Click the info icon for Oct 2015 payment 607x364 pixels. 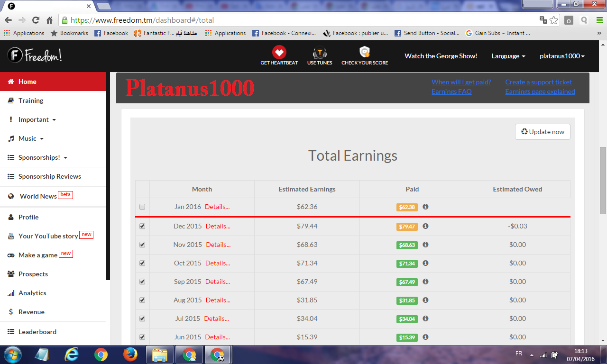coord(425,263)
